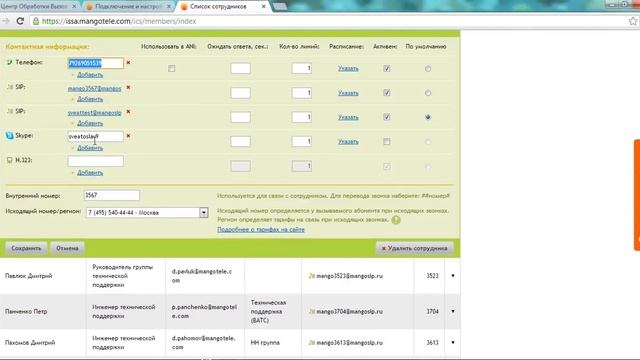The width and height of the screenshot is (640, 360).
Task: Expand row menu for Павлюк Дмитрий
Action: (x=453, y=276)
